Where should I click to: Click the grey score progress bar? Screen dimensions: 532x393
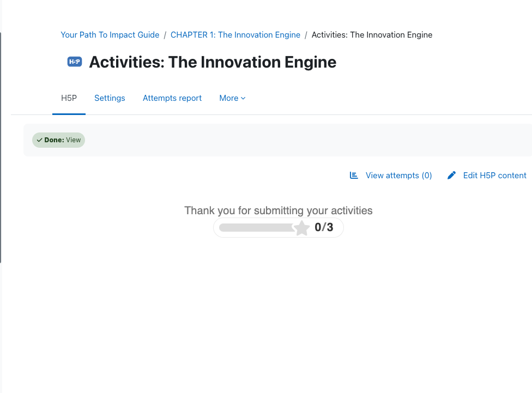[257, 228]
